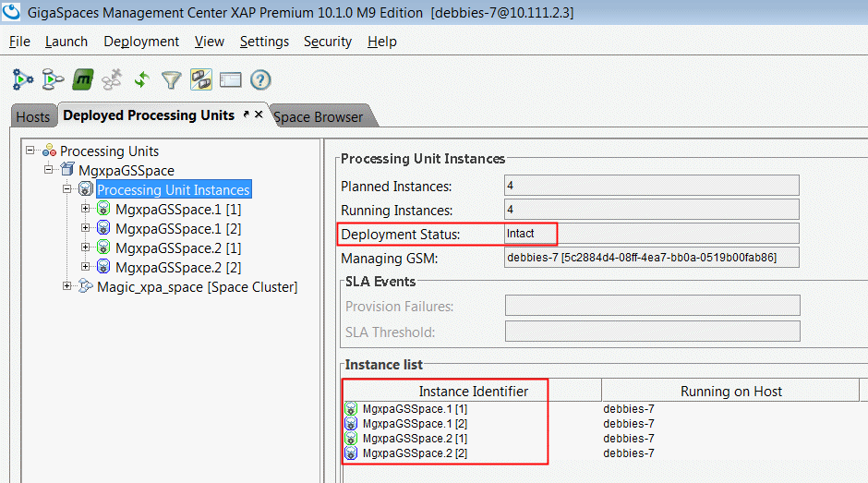Click the icon of MgxpaGSSpace.2 [2] in tree
868x483 pixels.
point(103,267)
